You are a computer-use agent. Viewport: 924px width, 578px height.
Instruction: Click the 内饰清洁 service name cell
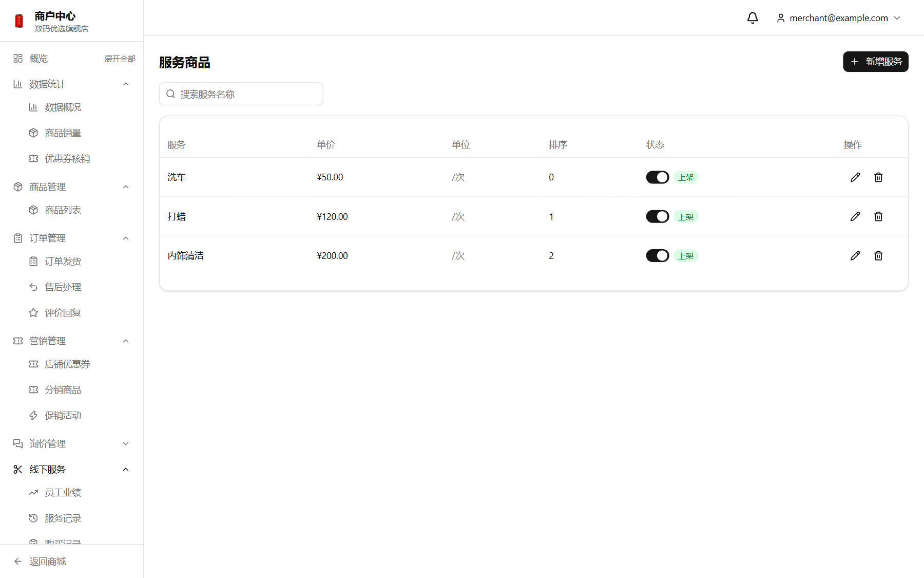(x=186, y=255)
